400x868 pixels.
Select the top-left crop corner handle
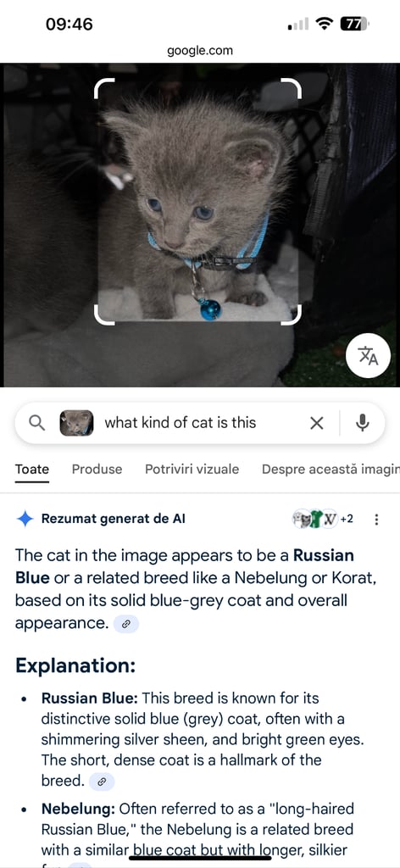pyautogui.click(x=104, y=87)
